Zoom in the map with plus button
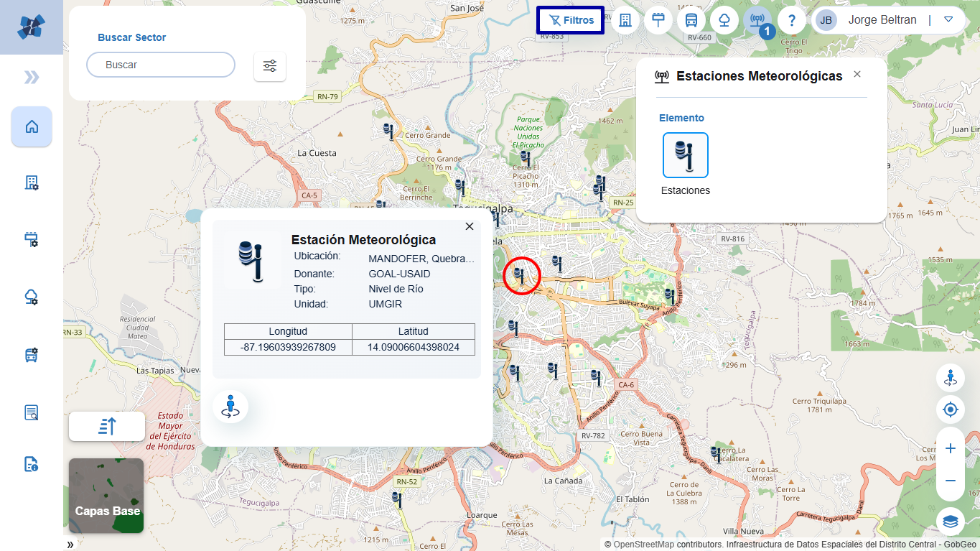The width and height of the screenshot is (980, 551). [951, 448]
